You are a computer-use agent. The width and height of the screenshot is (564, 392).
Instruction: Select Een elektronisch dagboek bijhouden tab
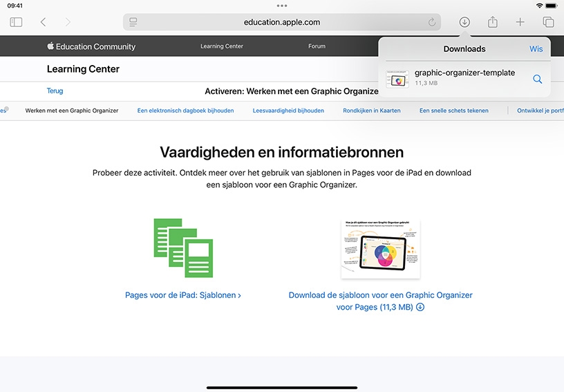point(186,111)
